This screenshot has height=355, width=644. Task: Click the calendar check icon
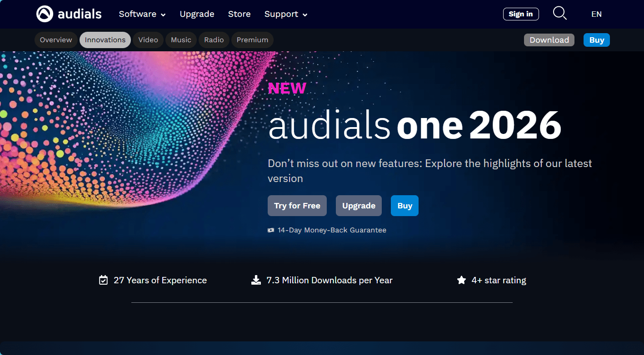(x=103, y=280)
